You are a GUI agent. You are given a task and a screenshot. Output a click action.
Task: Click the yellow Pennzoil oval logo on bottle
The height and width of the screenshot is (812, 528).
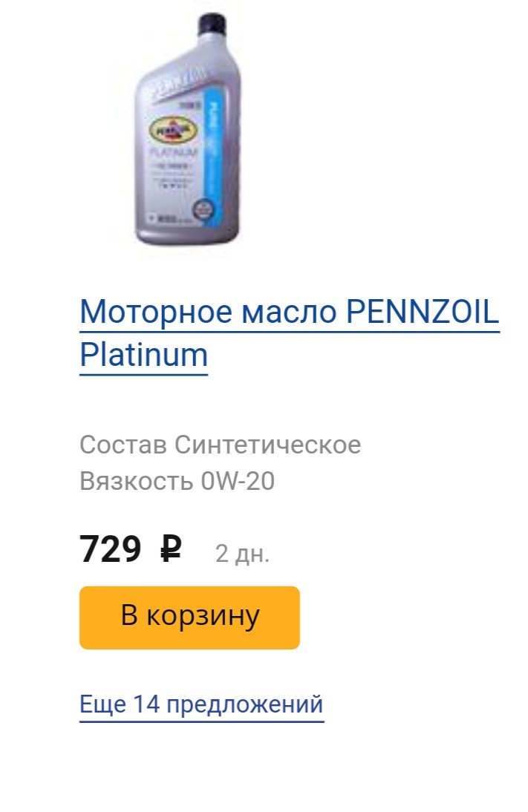coord(172,128)
